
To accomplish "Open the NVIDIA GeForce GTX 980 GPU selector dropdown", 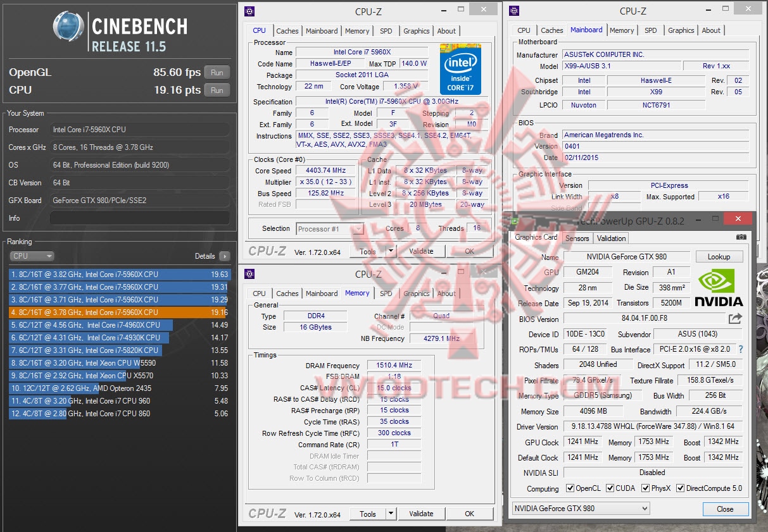I will click(x=581, y=508).
